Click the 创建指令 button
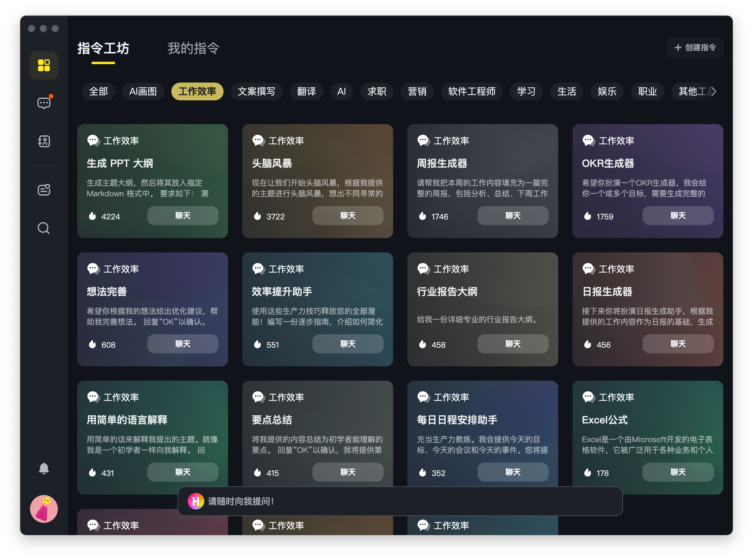This screenshot has height=560, width=753. (x=695, y=48)
